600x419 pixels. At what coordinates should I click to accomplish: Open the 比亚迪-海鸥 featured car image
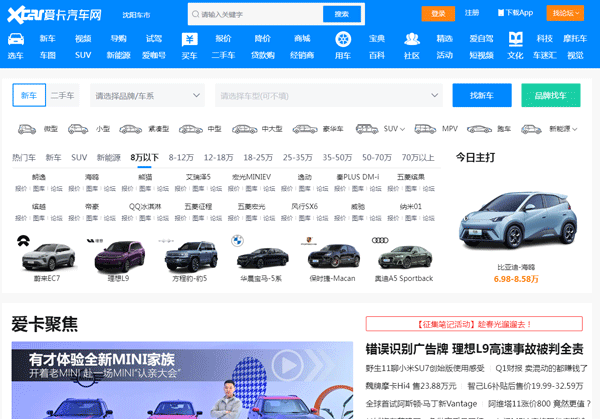[x=517, y=220]
